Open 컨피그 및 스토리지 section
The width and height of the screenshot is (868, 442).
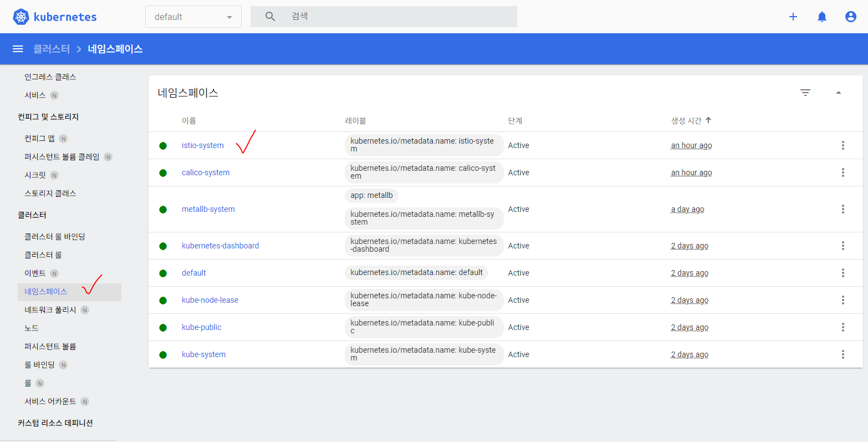48,116
